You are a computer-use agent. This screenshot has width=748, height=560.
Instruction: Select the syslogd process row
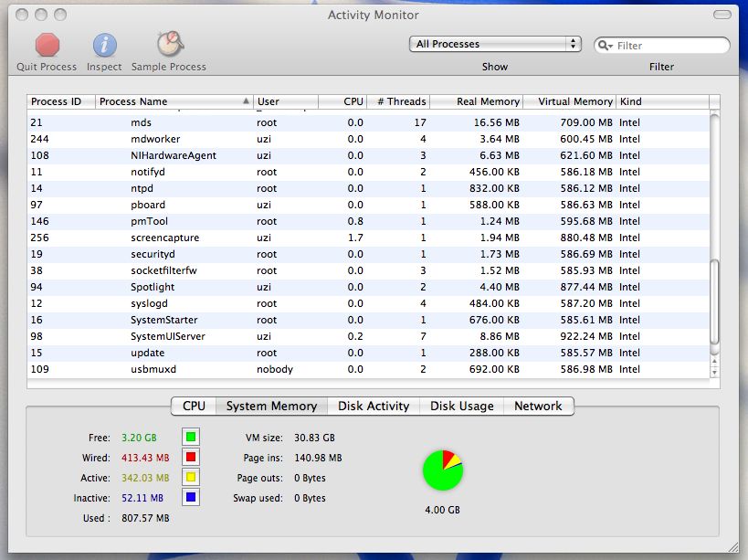(x=368, y=304)
